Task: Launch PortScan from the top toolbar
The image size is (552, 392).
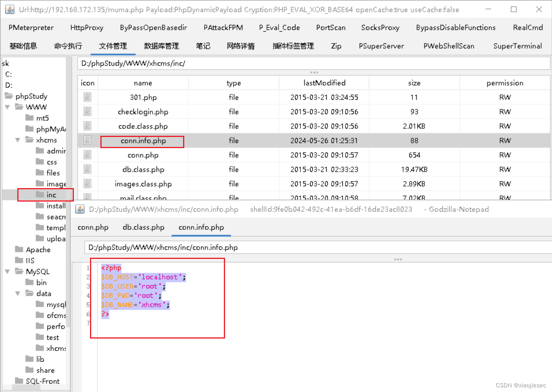Action: pyautogui.click(x=331, y=27)
